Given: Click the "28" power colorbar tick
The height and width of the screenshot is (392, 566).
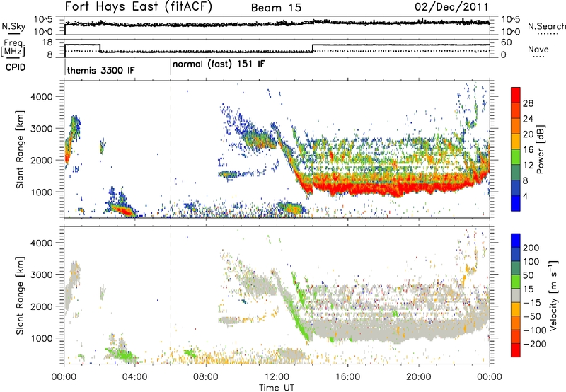Looking at the screenshot, I should tap(528, 103).
